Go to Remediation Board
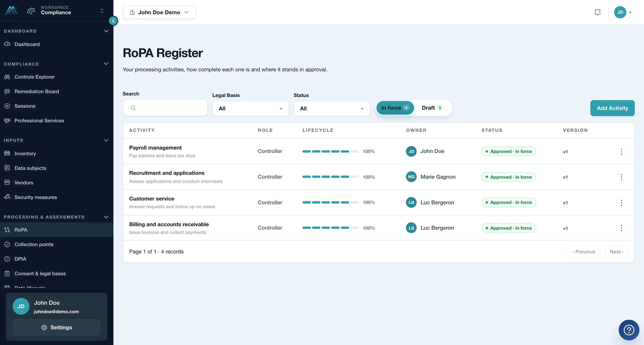The image size is (644, 345). point(57,91)
